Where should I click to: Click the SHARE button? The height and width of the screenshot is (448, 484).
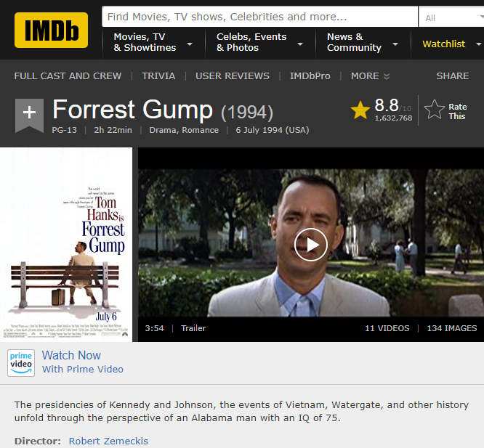452,76
